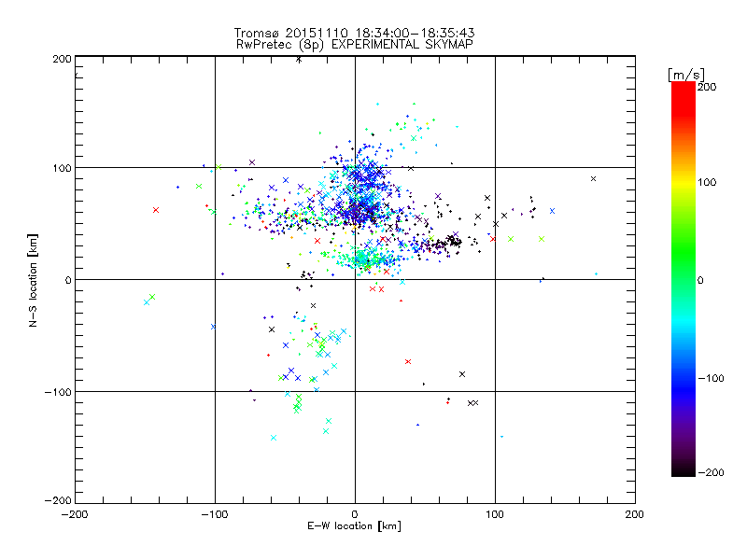This screenshot has height=560, width=747.
Task: Click the "0" tick label on N-S axis
Action: (67, 280)
